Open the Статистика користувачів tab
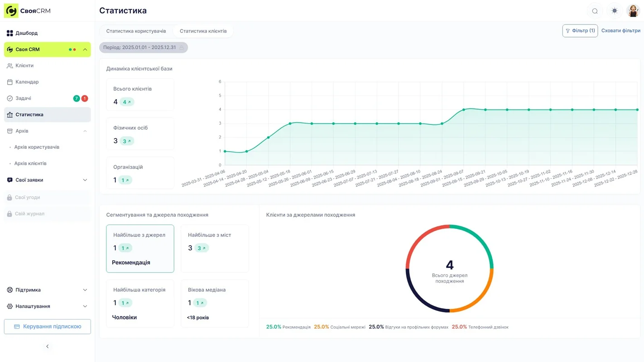This screenshot has height=362, width=644. pyautogui.click(x=136, y=31)
